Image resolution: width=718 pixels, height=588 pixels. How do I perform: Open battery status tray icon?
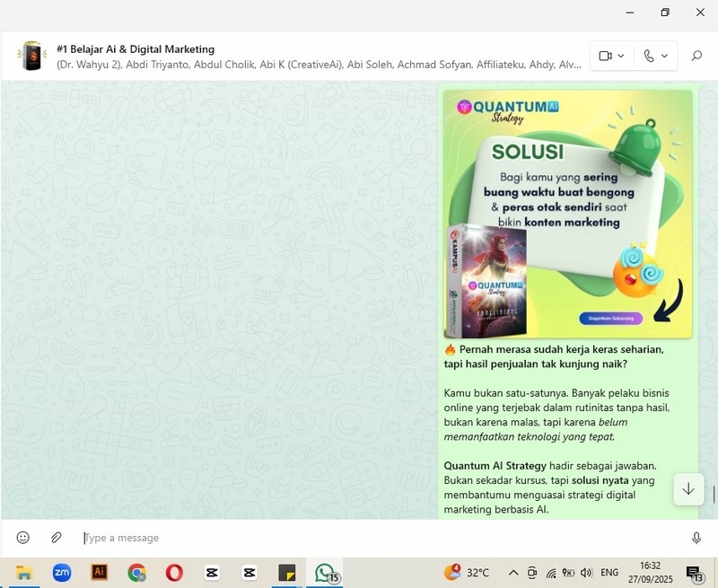[x=568, y=573]
